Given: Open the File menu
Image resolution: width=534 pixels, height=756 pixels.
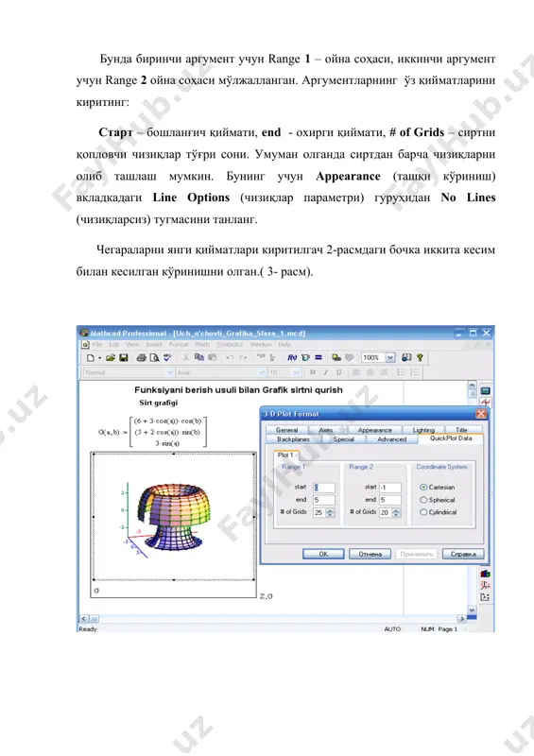Looking at the screenshot, I should point(97,344).
